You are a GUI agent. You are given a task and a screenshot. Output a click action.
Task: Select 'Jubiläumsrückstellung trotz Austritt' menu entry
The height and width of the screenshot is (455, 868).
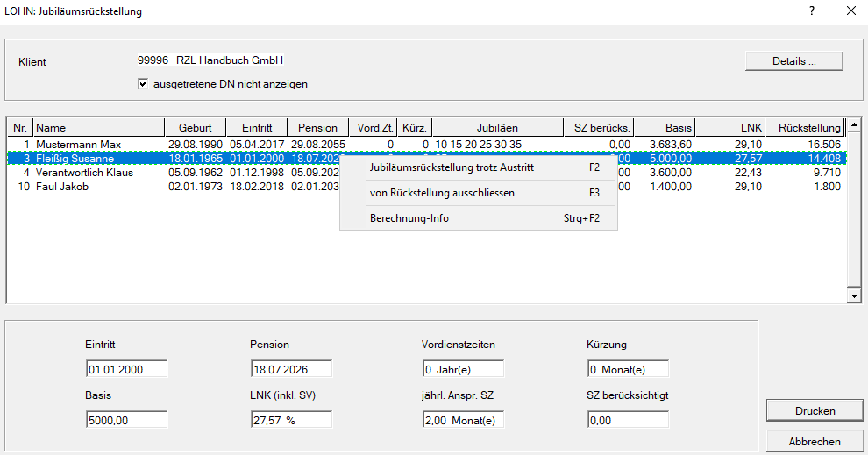[452, 167]
